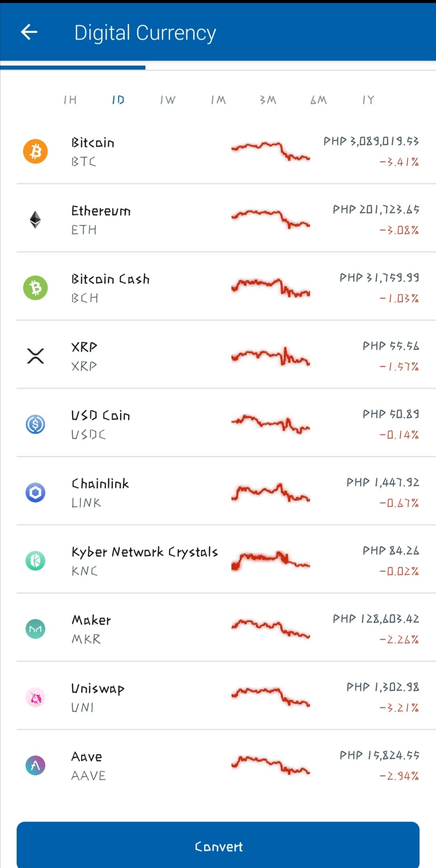Tap the Maker MKR icon
The width and height of the screenshot is (436, 868).
[36, 629]
